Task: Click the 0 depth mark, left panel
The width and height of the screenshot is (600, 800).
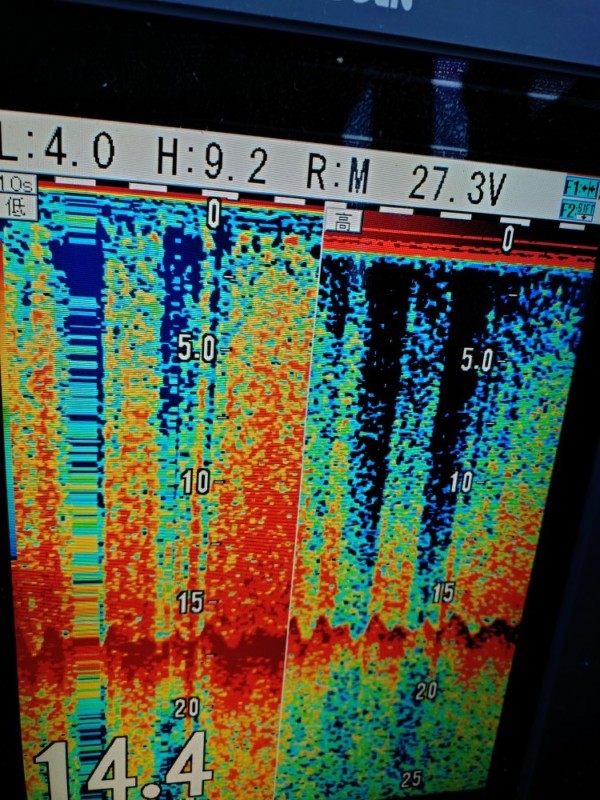Action: (x=213, y=212)
